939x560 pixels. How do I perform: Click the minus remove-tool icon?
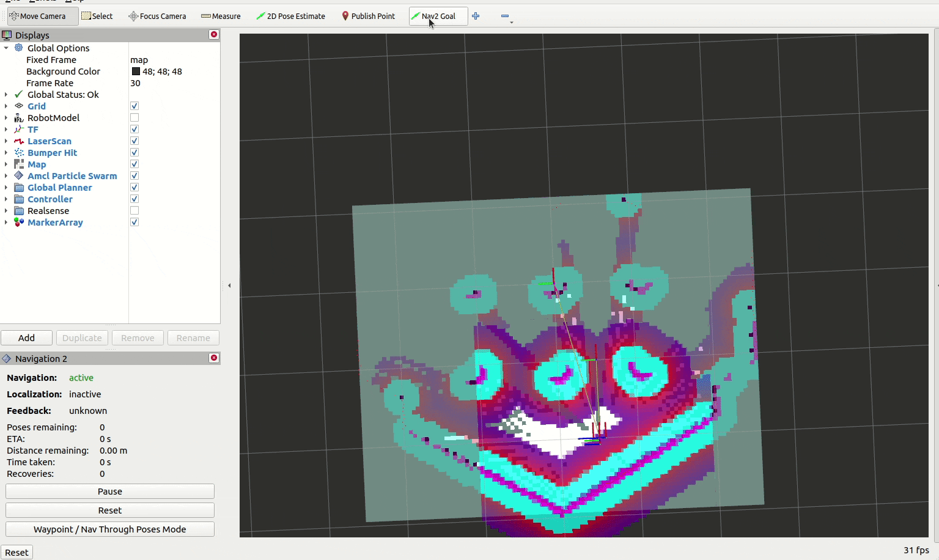pyautogui.click(x=505, y=17)
